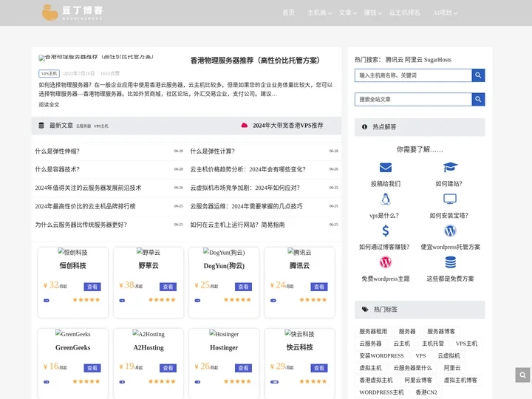Click the 豆丁博客 site logo
The image size is (532, 399).
pos(72,13)
